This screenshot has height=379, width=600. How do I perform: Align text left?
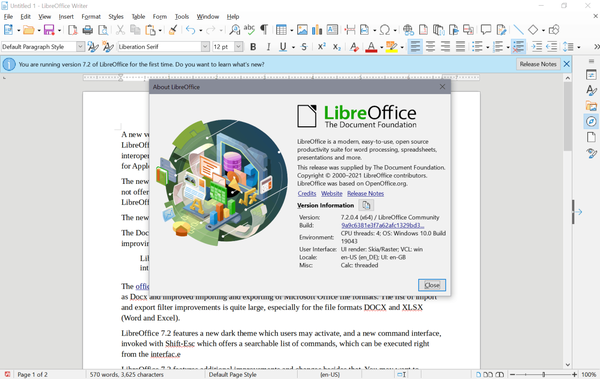click(x=415, y=47)
